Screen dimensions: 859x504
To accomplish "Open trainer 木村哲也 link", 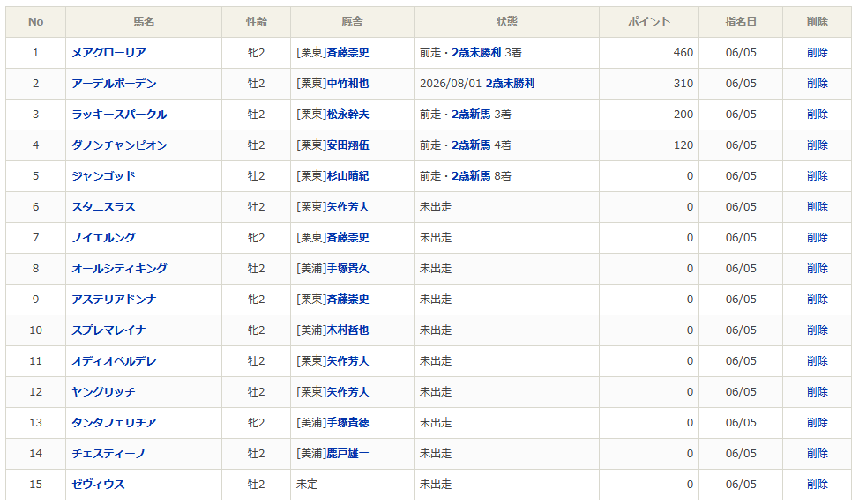I will coord(347,330).
